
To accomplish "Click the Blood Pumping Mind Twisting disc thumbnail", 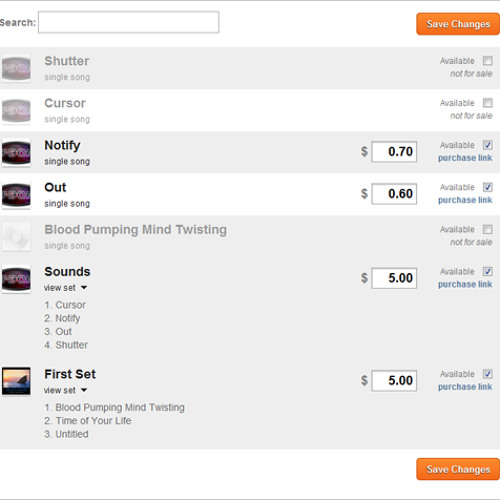I will (16, 237).
